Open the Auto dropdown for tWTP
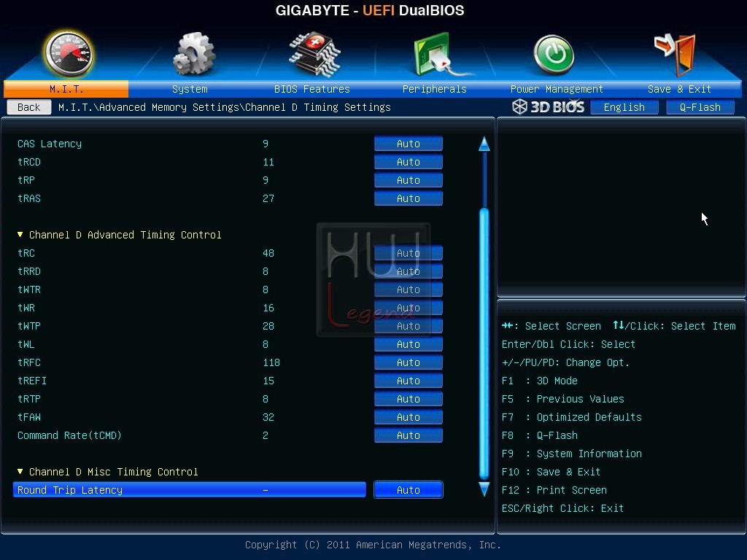The width and height of the screenshot is (747, 560). click(x=409, y=326)
